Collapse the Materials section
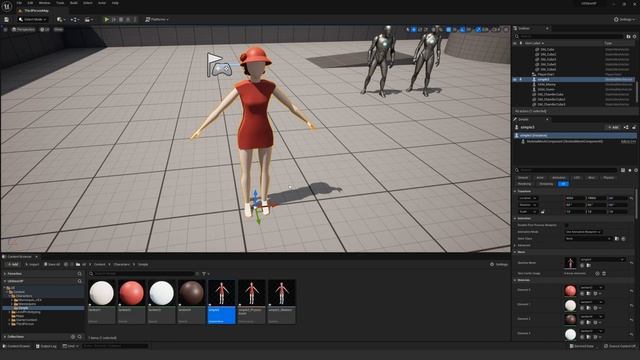This screenshot has height=360, width=640. (x=515, y=280)
